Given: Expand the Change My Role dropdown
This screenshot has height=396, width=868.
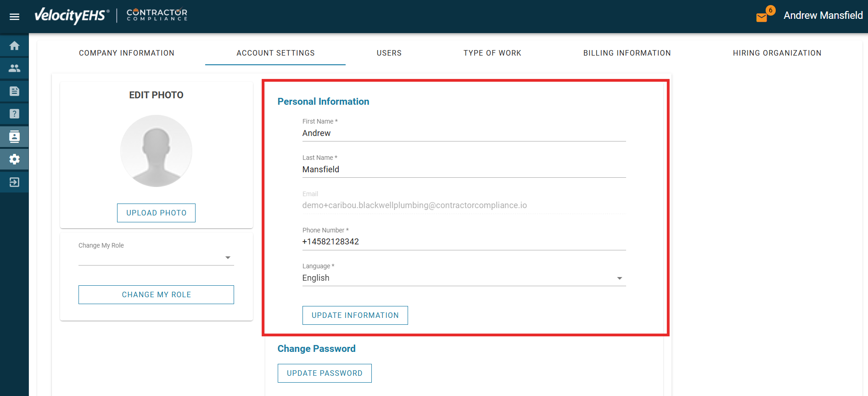Looking at the screenshot, I should point(156,258).
